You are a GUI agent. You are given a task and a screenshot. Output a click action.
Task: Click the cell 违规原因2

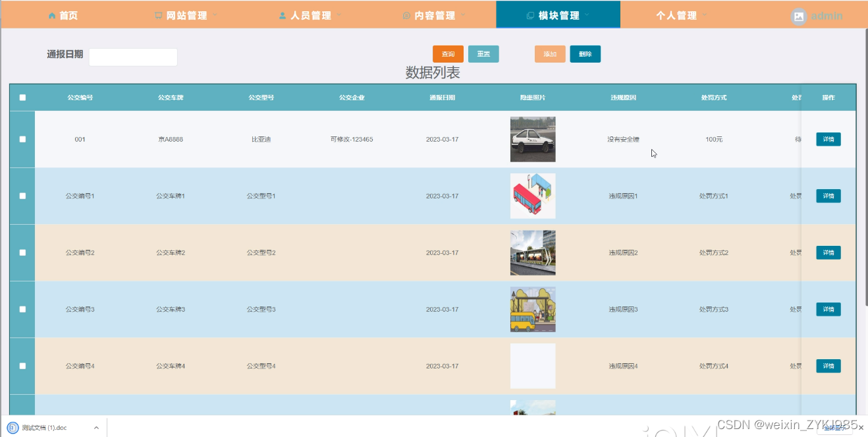623,252
